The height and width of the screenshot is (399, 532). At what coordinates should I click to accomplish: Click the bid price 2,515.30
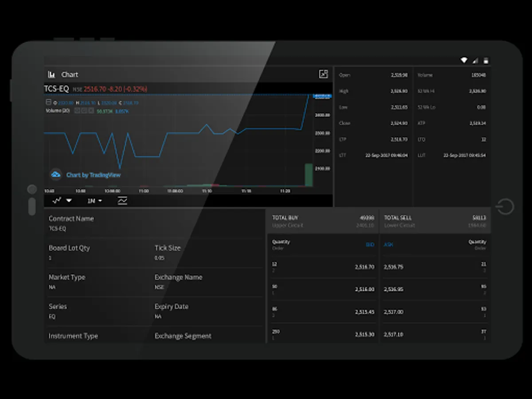(x=364, y=334)
